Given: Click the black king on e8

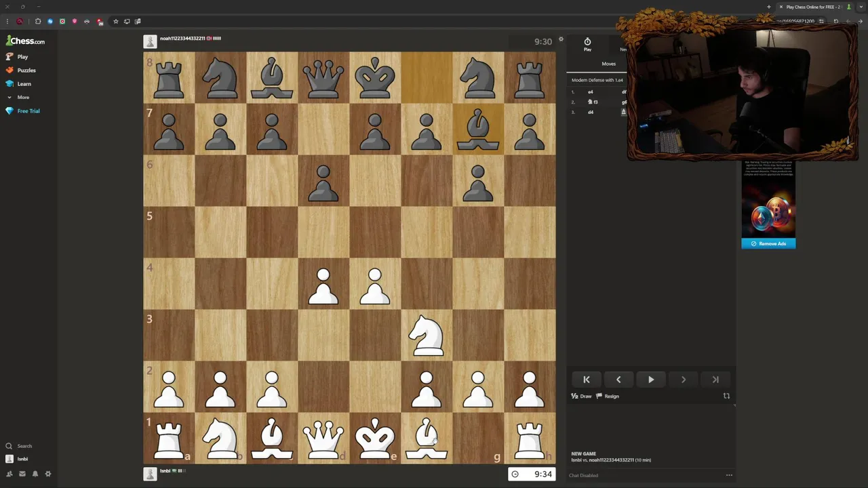Looking at the screenshot, I should (x=375, y=78).
